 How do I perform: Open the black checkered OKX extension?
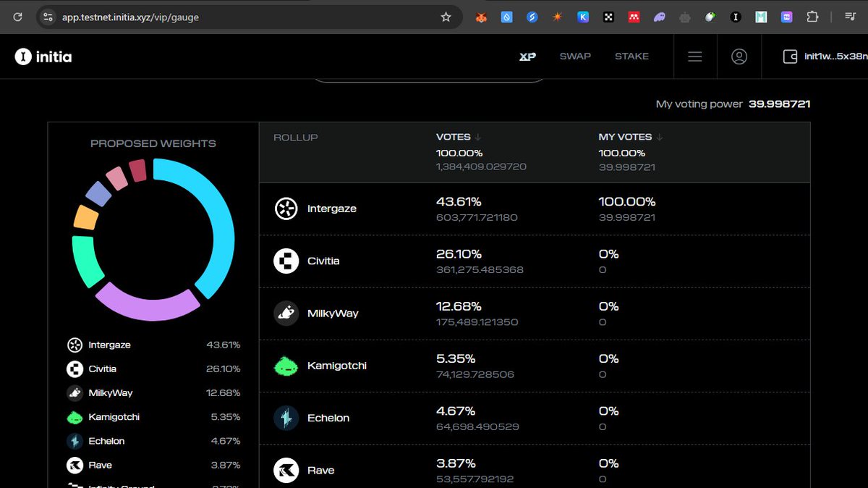point(608,17)
